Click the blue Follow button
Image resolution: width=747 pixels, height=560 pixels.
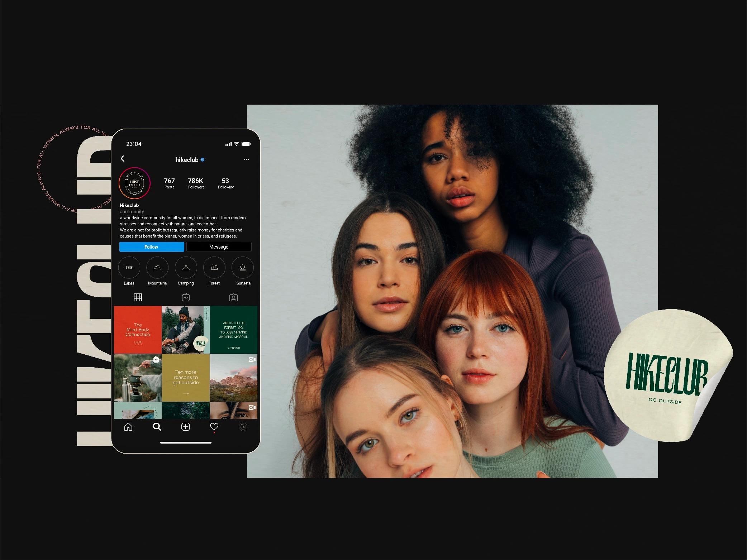[152, 247]
